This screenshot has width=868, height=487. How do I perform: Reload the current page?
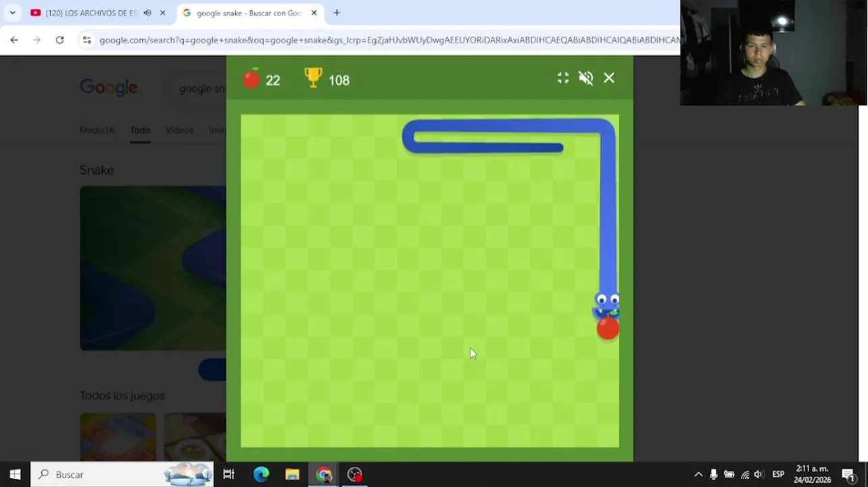[x=59, y=40]
